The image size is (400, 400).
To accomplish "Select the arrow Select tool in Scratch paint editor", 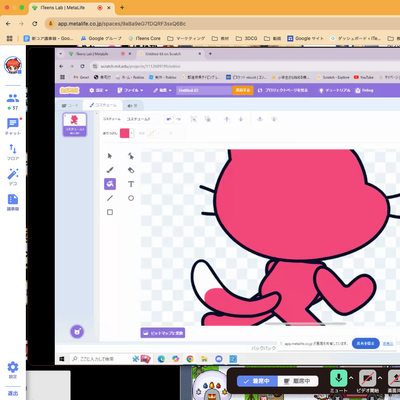I will coord(110,156).
